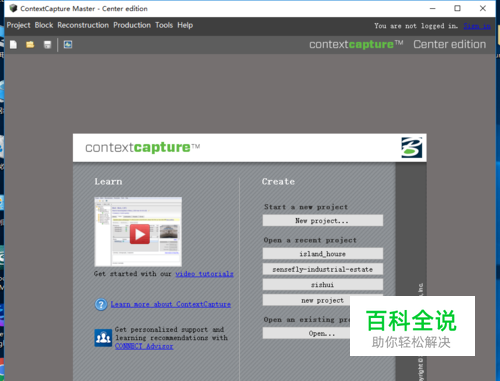
Task: Click the blue question mark help icon
Action: tap(101, 304)
